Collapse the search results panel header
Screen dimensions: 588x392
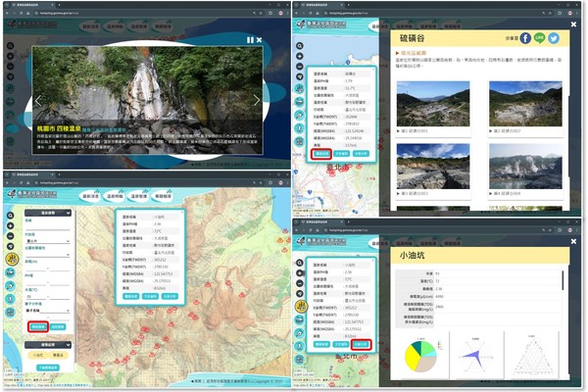tap(48, 344)
